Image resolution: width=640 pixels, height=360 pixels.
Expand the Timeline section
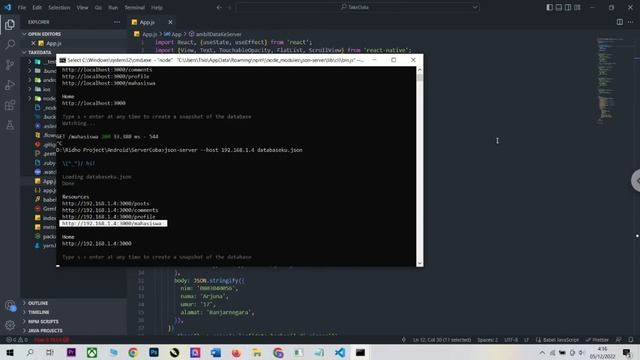click(x=73, y=312)
